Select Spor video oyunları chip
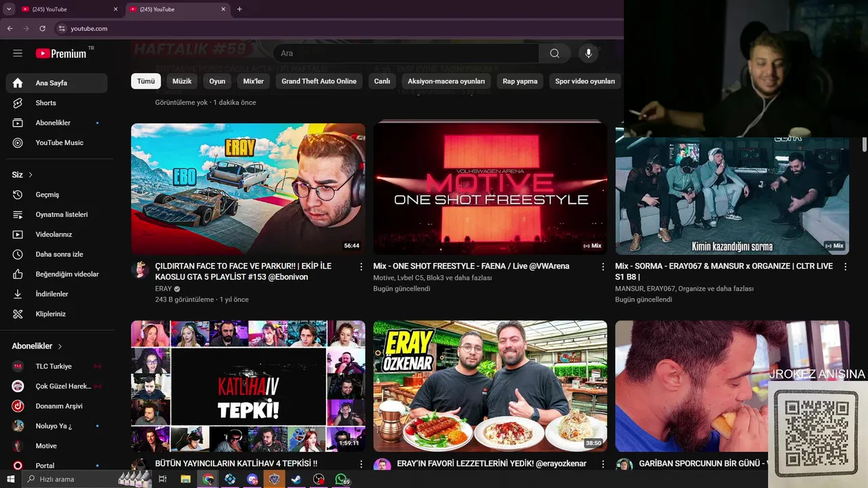 585,81
